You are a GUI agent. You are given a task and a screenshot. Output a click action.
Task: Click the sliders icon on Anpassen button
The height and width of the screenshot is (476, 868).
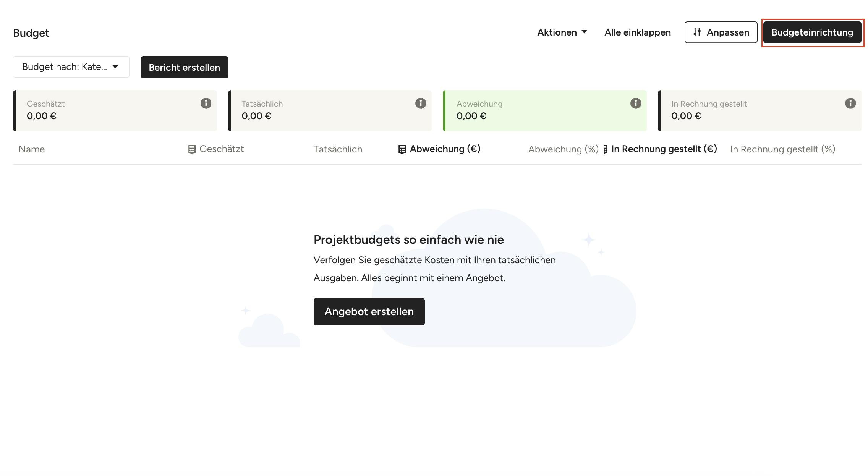click(697, 32)
